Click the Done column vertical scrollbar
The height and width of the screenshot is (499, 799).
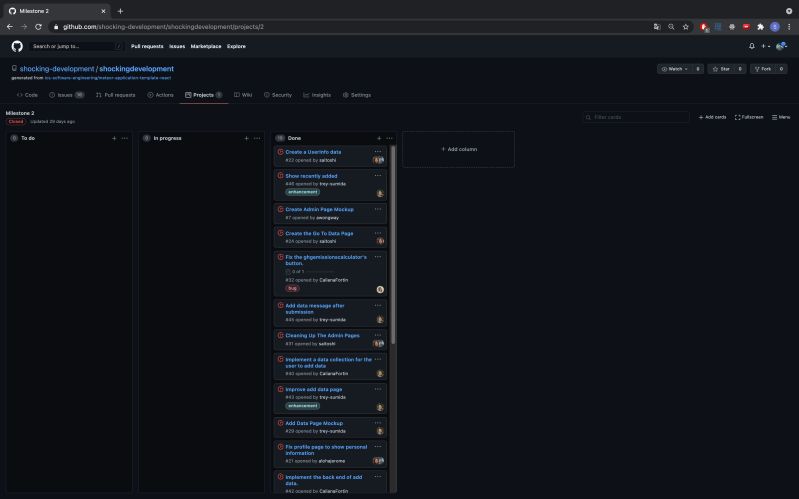pyautogui.click(x=393, y=245)
